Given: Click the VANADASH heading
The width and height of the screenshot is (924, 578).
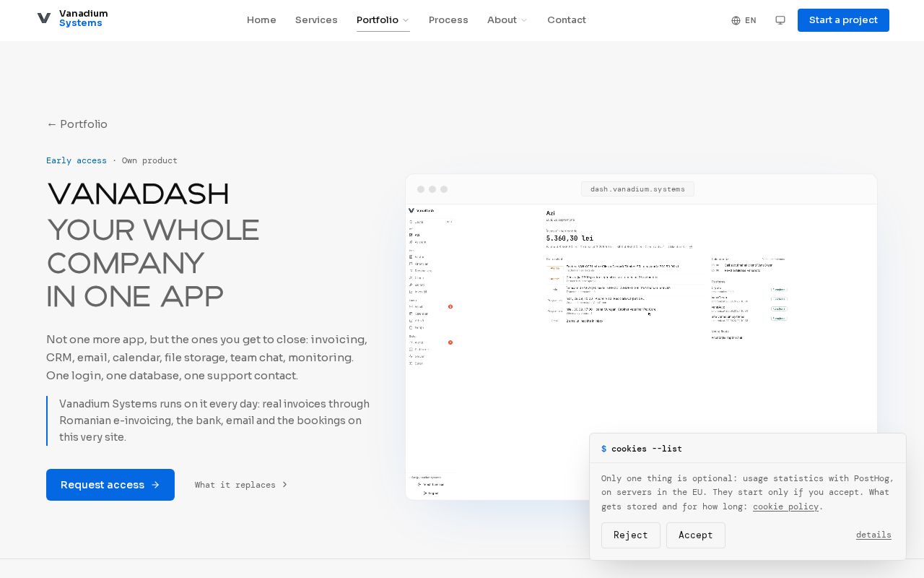Looking at the screenshot, I should click(138, 194).
